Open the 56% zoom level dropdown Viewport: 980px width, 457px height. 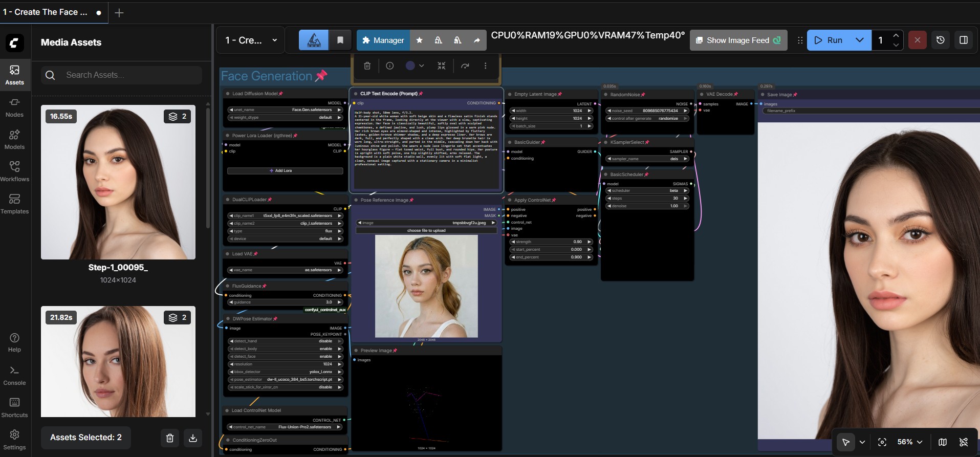point(910,442)
